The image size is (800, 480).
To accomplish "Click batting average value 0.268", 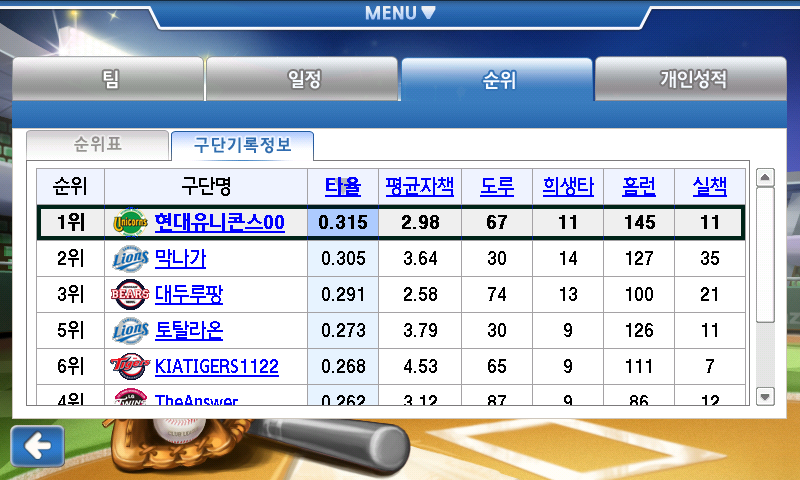I will pyautogui.click(x=343, y=366).
